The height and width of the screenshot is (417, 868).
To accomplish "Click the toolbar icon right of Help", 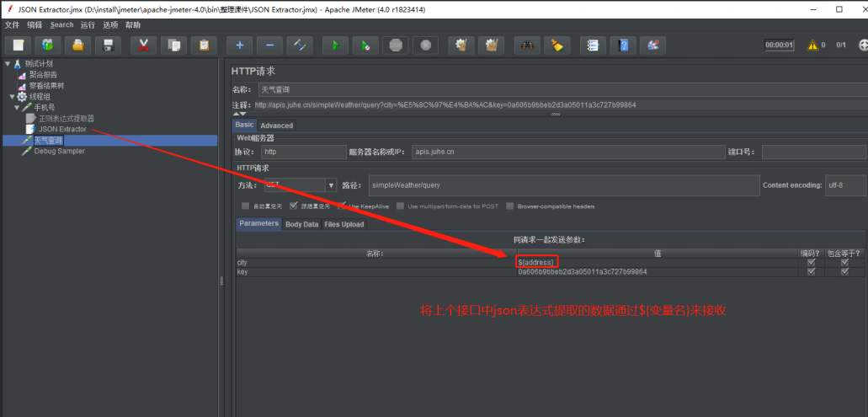I will (652, 45).
